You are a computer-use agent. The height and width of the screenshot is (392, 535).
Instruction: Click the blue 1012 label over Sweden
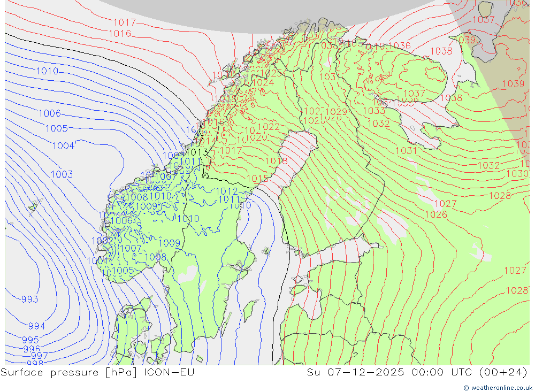(227, 191)
